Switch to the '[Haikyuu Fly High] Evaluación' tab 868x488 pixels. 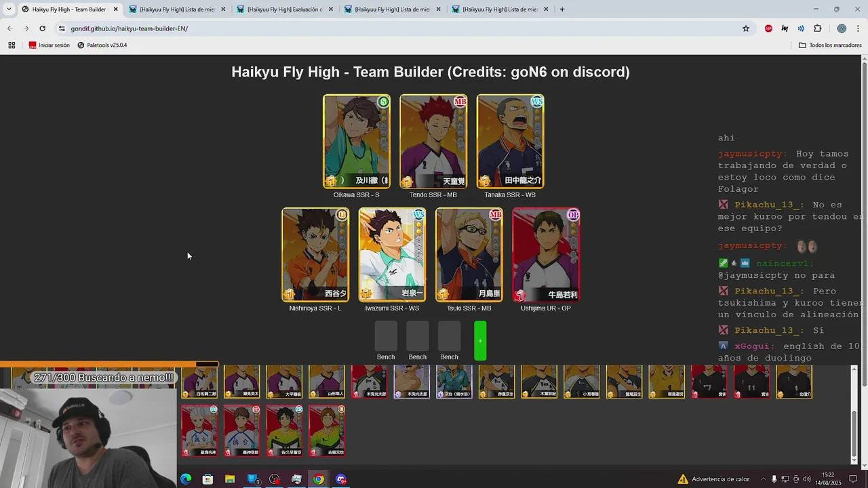tap(284, 9)
